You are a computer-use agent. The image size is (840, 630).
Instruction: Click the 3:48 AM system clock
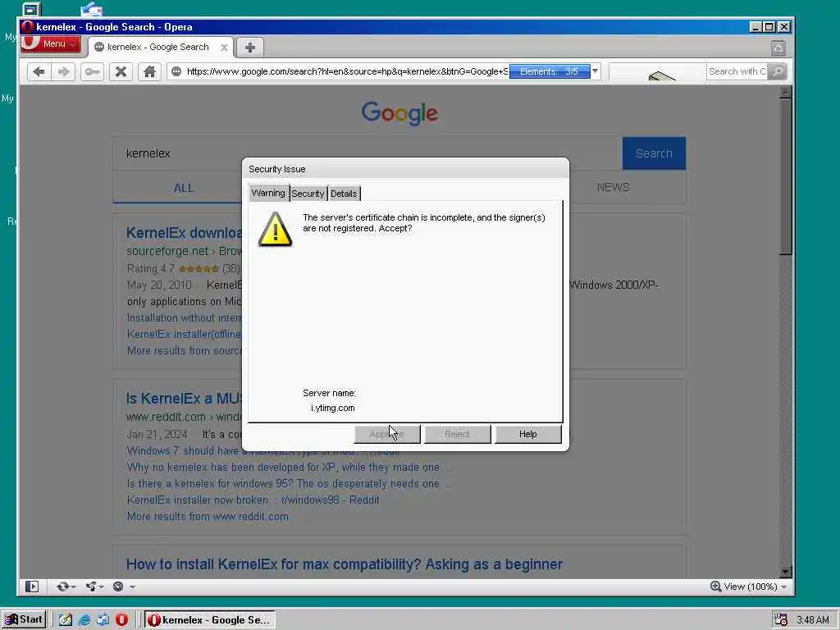tap(813, 620)
